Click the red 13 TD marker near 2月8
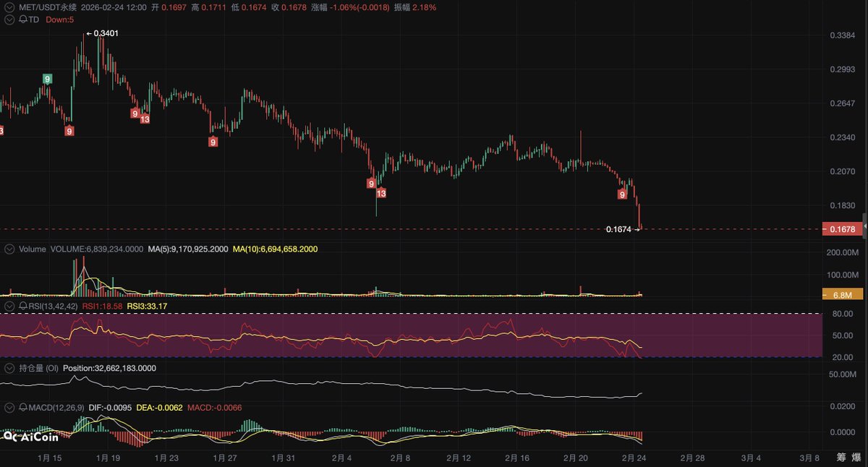 pos(381,194)
